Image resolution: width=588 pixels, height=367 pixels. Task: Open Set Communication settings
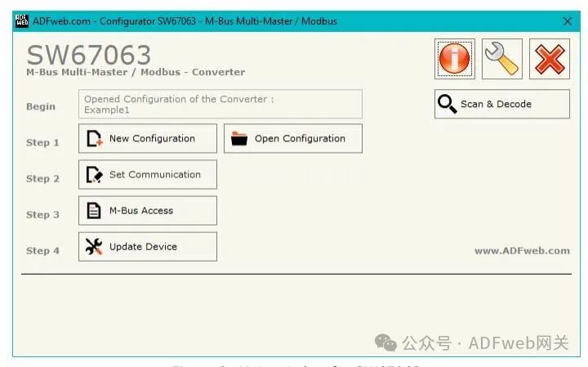point(148,175)
